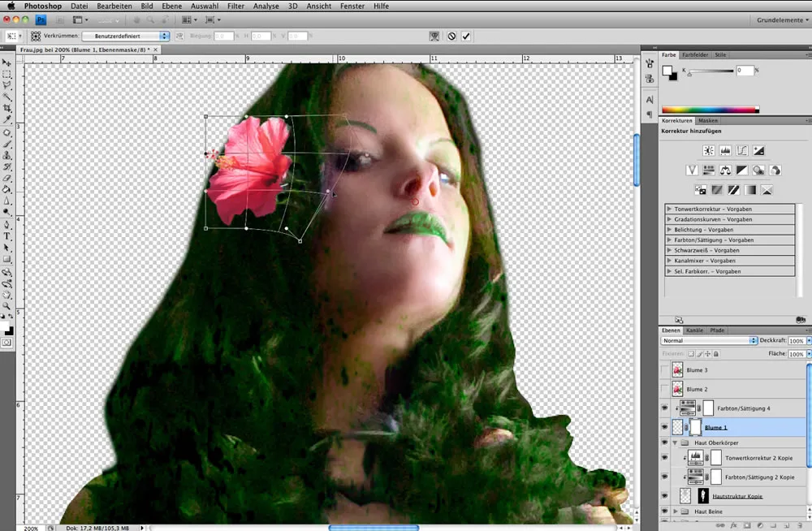Image resolution: width=812 pixels, height=531 pixels.
Task: Expand the Haut Beine layer group
Action: [x=676, y=512]
